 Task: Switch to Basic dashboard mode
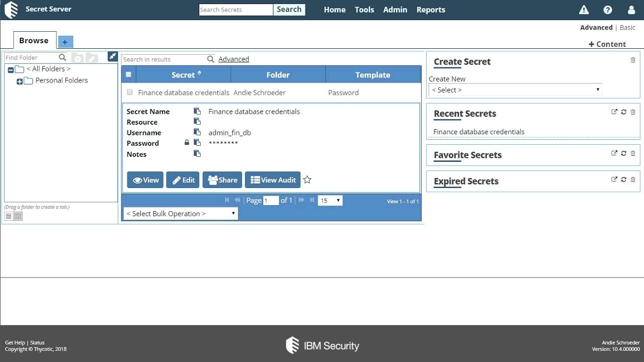(627, 27)
